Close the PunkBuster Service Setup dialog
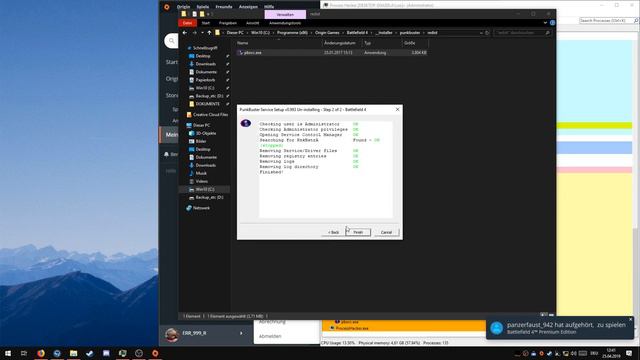This screenshot has width=640, height=360. [397, 109]
